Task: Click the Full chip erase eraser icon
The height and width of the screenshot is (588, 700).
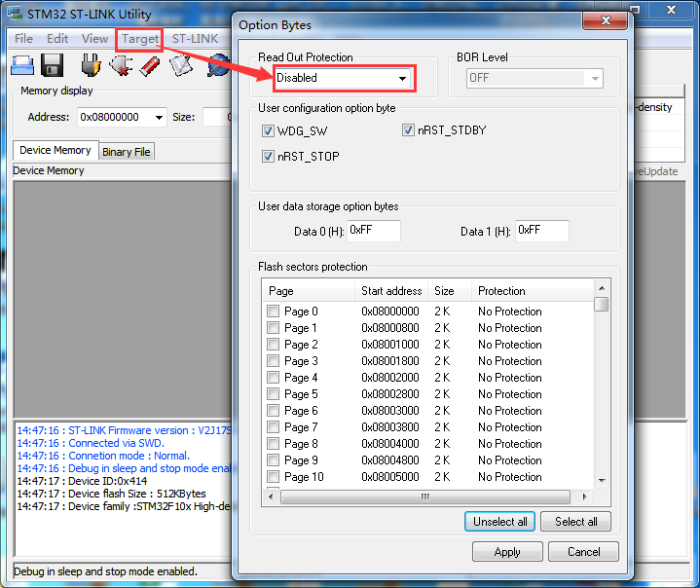Action: pyautogui.click(x=150, y=65)
